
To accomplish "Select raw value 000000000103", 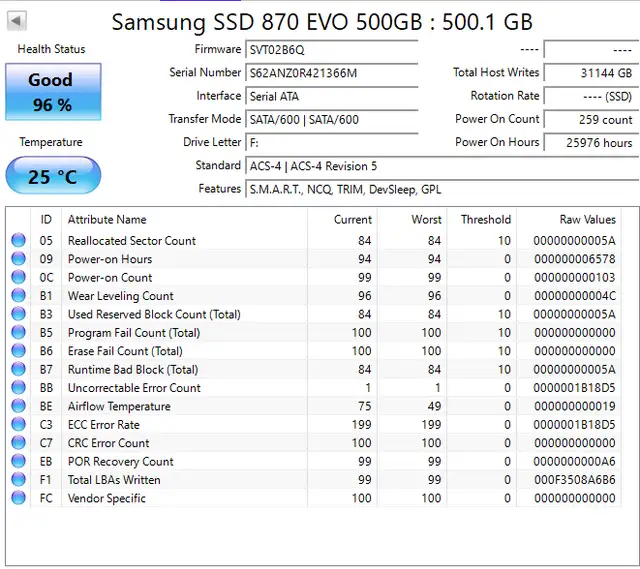I will pyautogui.click(x=575, y=278).
